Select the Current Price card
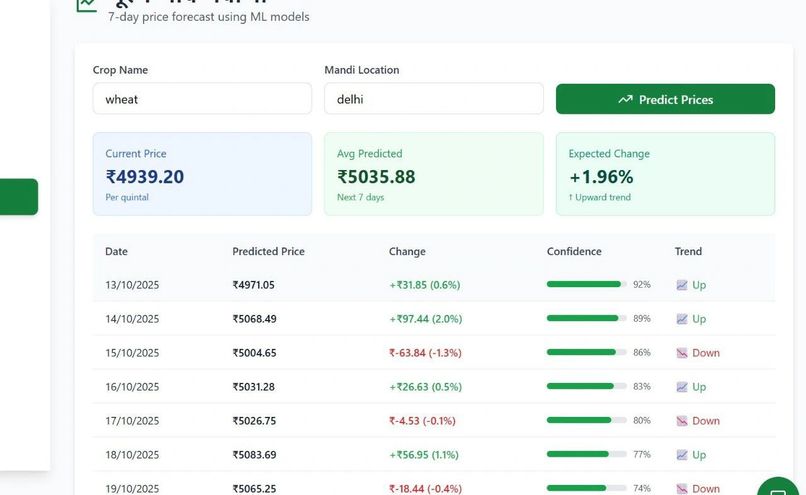The height and width of the screenshot is (495, 806). [x=202, y=174]
